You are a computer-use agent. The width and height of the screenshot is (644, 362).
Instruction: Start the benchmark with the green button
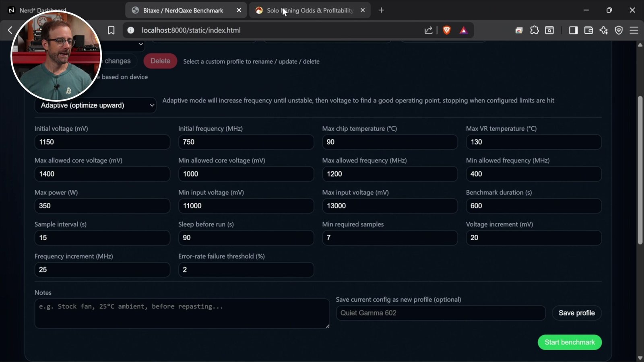570,342
